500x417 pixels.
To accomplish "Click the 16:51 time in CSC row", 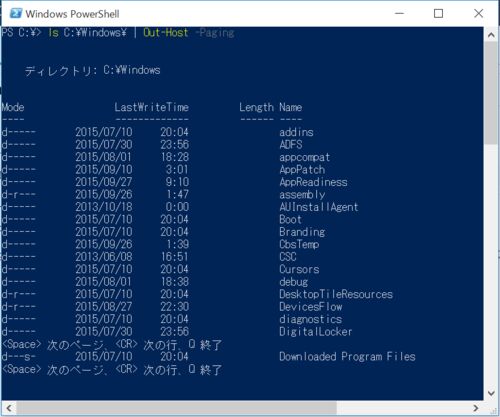I will (175, 257).
